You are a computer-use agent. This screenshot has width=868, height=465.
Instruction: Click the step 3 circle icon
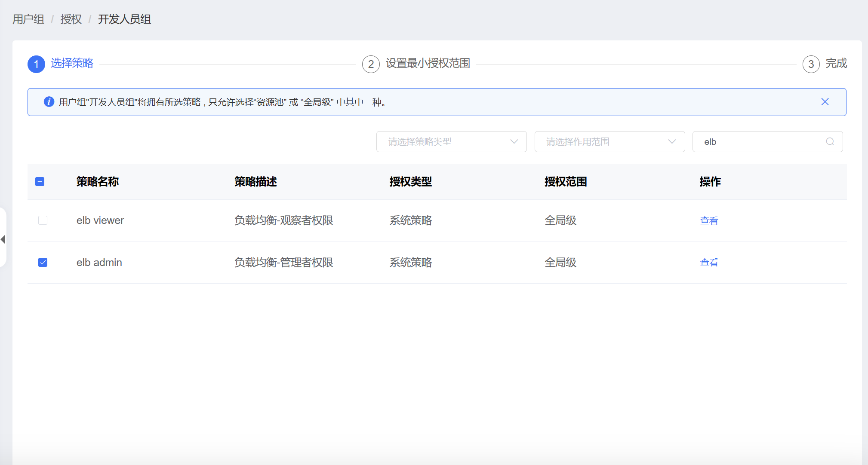point(811,64)
